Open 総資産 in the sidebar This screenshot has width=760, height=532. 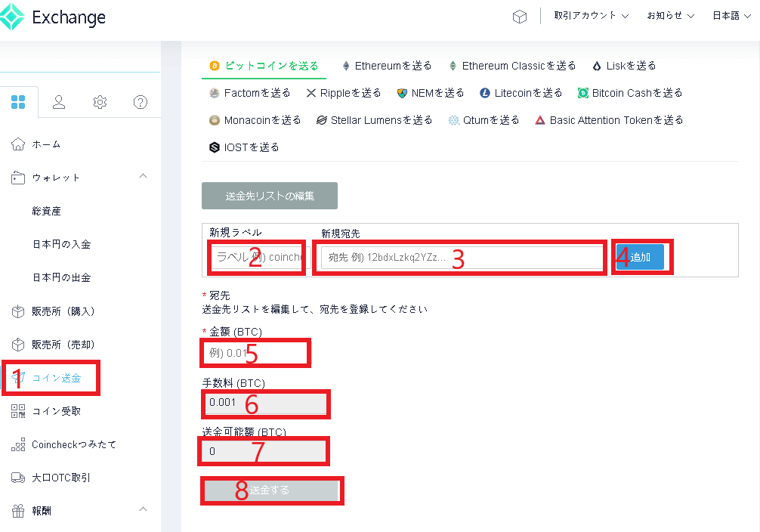click(47, 211)
